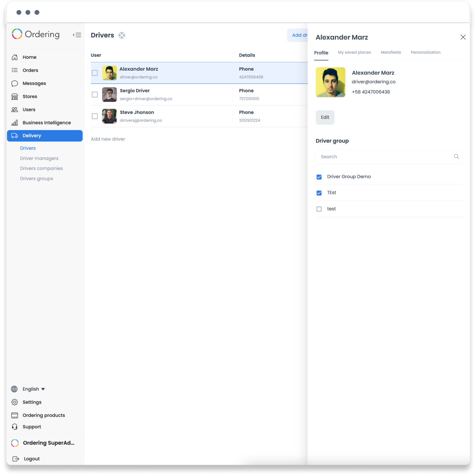Screen dimensions: 476x475
Task: Uncheck Driver Group Demo checkbox
Action: [x=319, y=177]
